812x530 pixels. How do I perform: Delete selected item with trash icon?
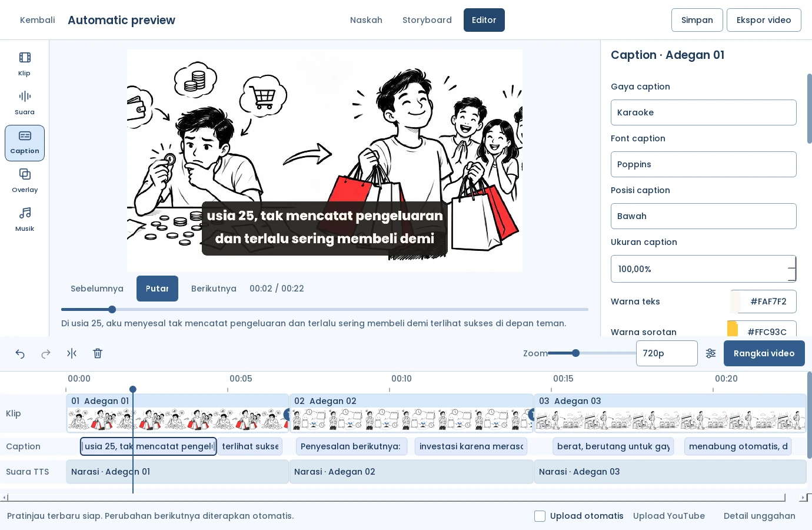(x=98, y=353)
